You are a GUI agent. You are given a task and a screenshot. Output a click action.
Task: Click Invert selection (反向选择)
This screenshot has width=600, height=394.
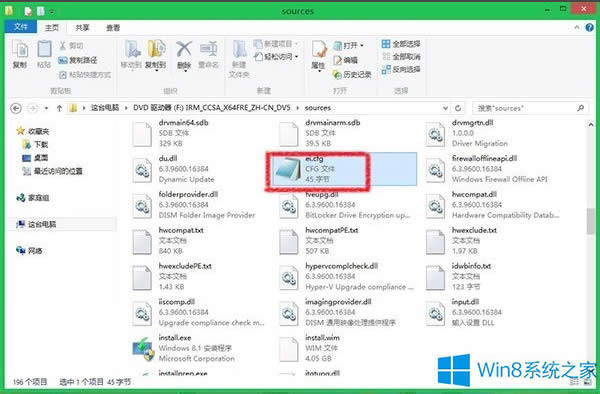[x=401, y=69]
